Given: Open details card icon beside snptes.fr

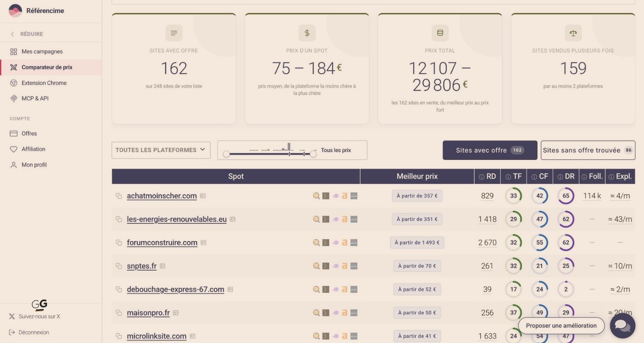Looking at the screenshot, I should pos(162,266).
